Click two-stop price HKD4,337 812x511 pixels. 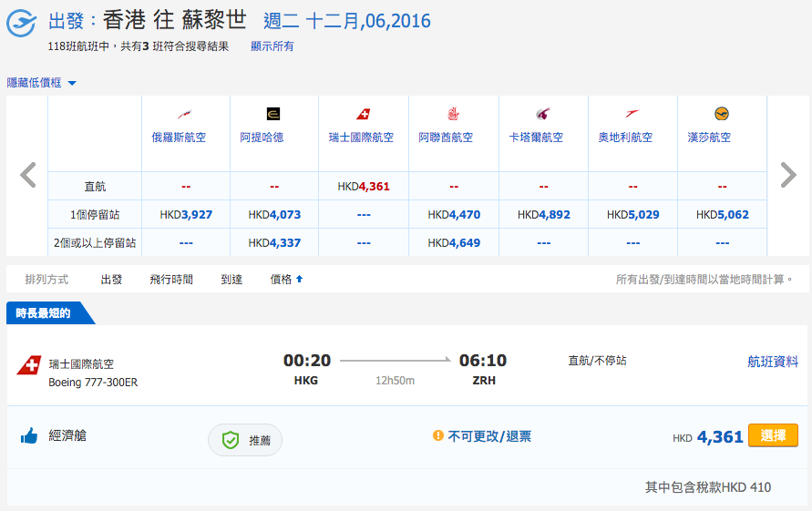coord(274,243)
